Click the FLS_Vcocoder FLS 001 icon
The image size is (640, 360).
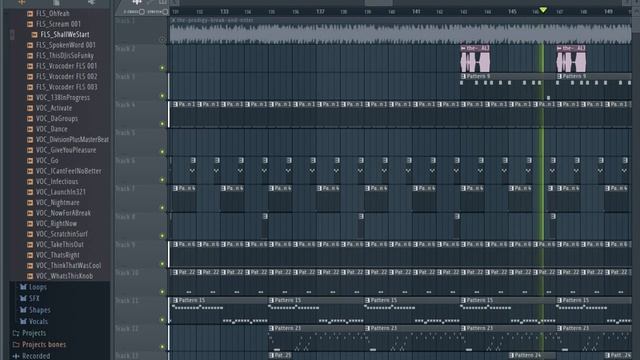pos(30,66)
